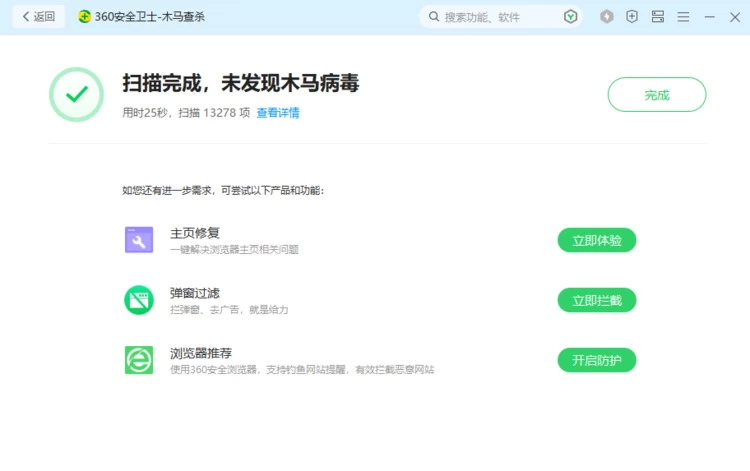Click the 360安全卫士 logo icon in title bar

[x=85, y=17]
